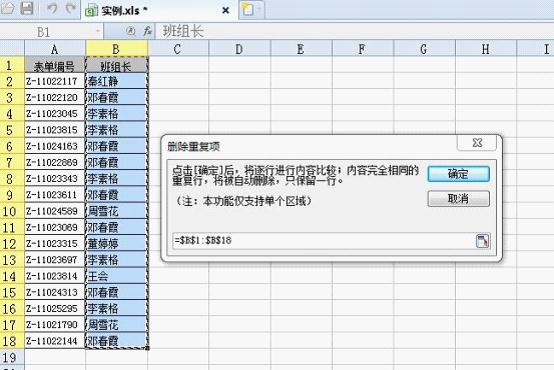Image resolution: width=554 pixels, height=370 pixels.
Task: Click cell containing Z-11021790
Action: 55,325
